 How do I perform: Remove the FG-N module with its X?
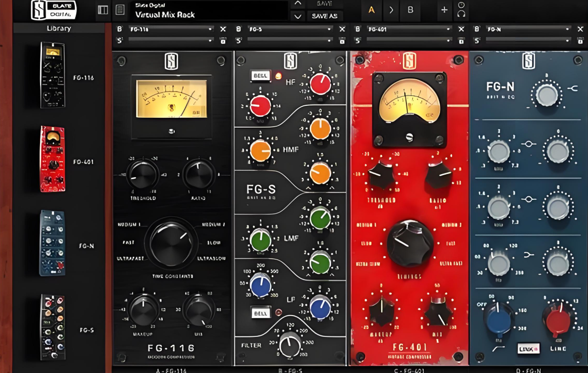(x=581, y=29)
